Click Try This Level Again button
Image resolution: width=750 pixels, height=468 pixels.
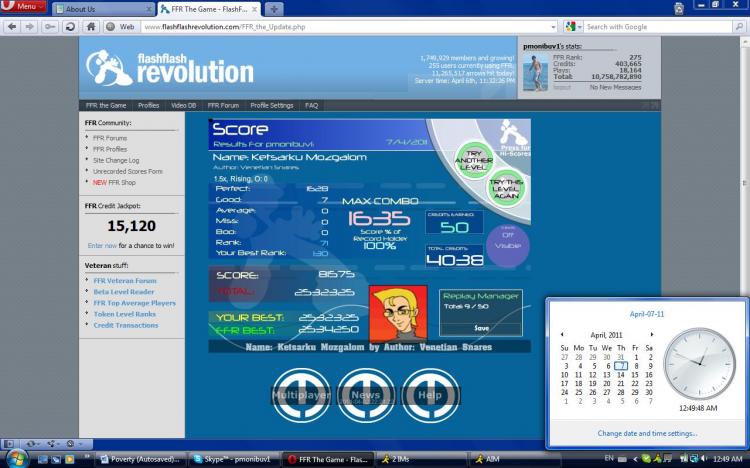[x=506, y=189]
